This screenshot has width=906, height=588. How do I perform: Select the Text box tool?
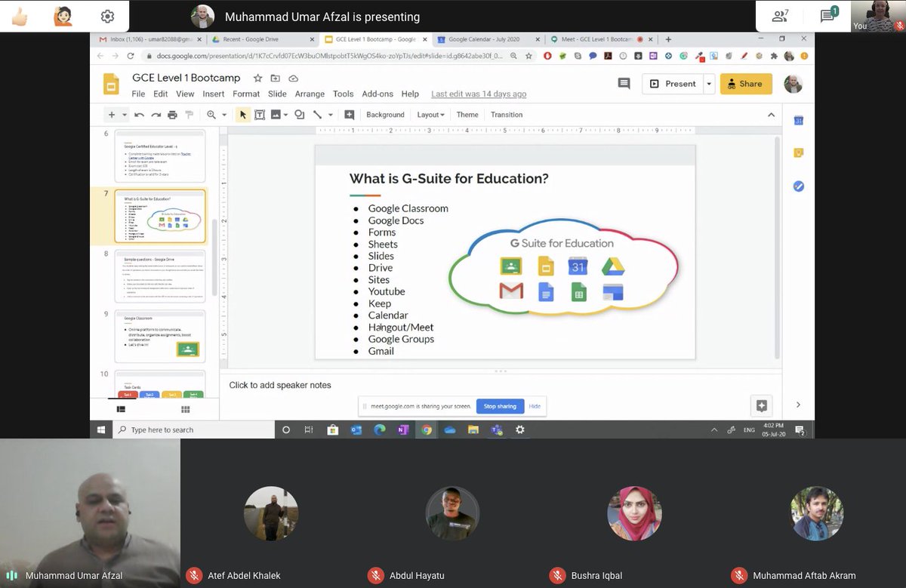tap(259, 115)
